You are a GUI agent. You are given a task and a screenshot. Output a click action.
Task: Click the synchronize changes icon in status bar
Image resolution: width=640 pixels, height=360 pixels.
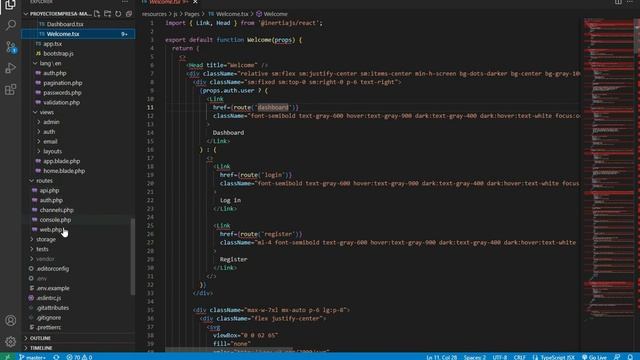[56, 357]
